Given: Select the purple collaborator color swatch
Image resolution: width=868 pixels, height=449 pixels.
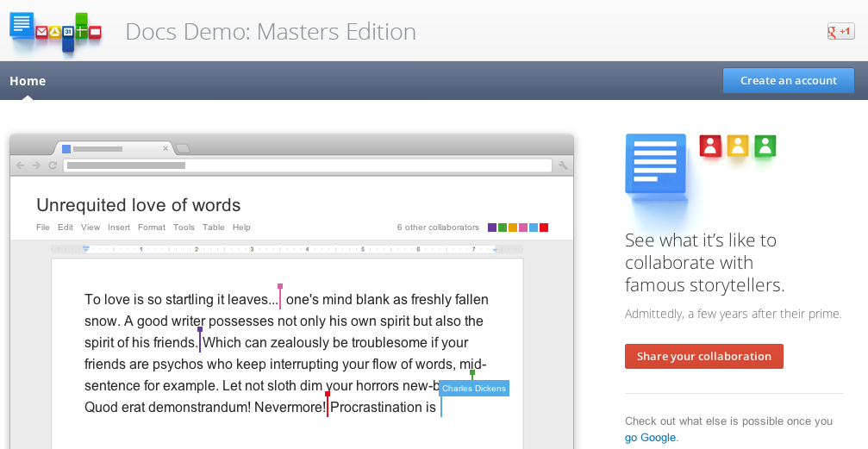Looking at the screenshot, I should pos(492,228).
